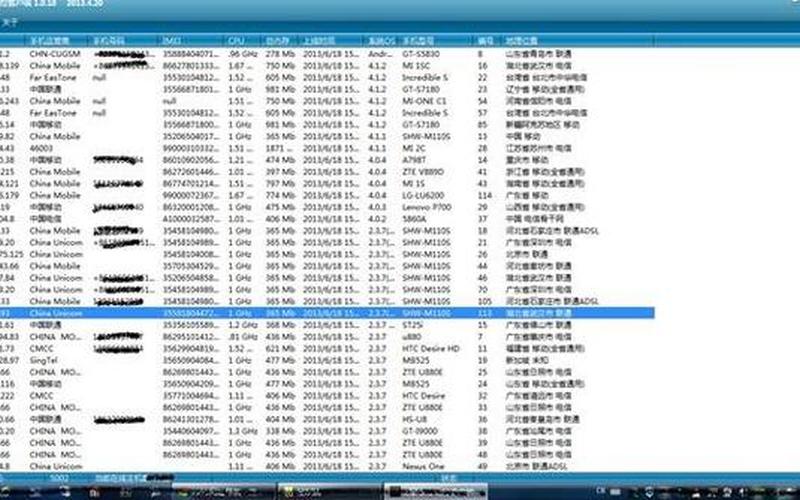Select the HS-U8 model cell
This screenshot has width=800, height=500.
pyautogui.click(x=414, y=419)
